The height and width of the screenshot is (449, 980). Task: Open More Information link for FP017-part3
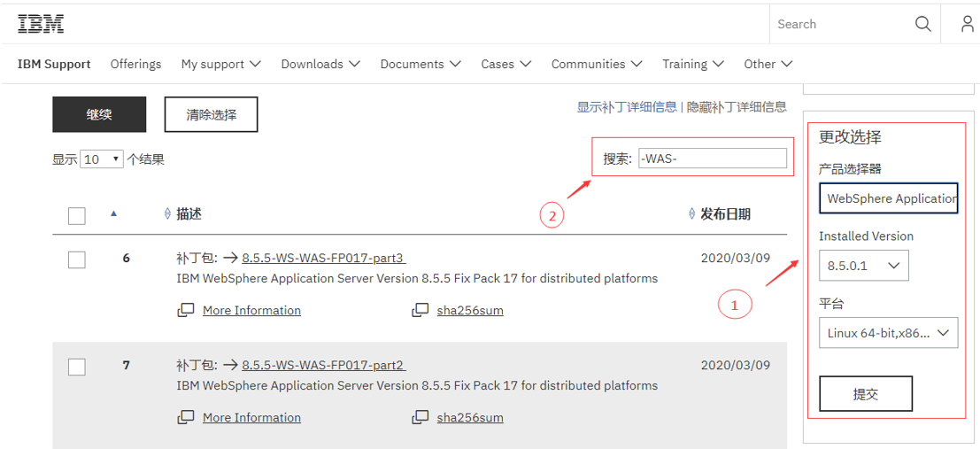click(x=252, y=310)
